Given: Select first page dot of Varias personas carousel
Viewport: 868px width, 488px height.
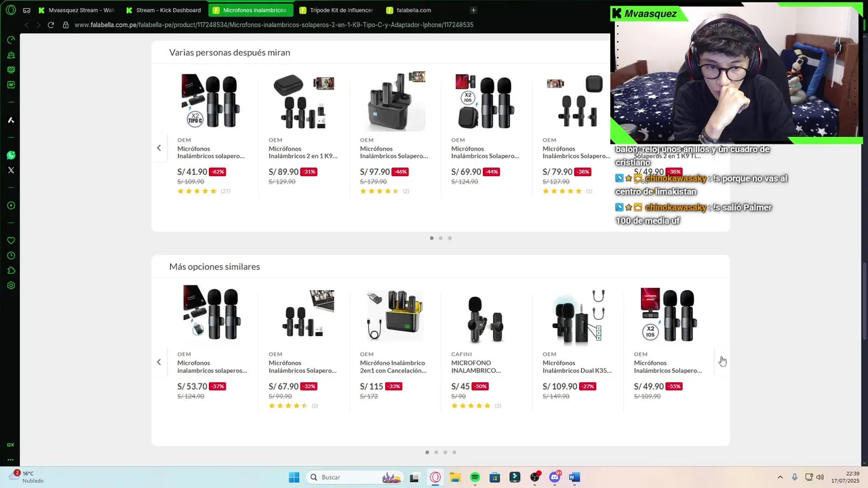Looking at the screenshot, I should click(x=431, y=238).
